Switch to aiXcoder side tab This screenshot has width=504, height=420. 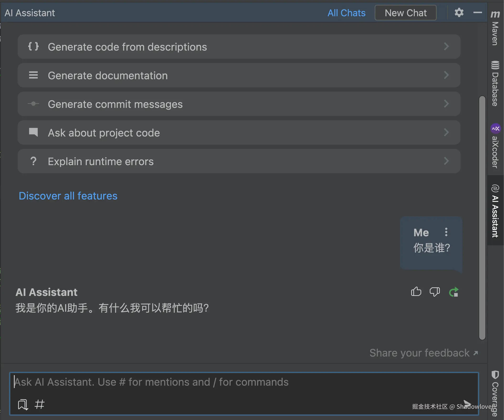click(495, 146)
